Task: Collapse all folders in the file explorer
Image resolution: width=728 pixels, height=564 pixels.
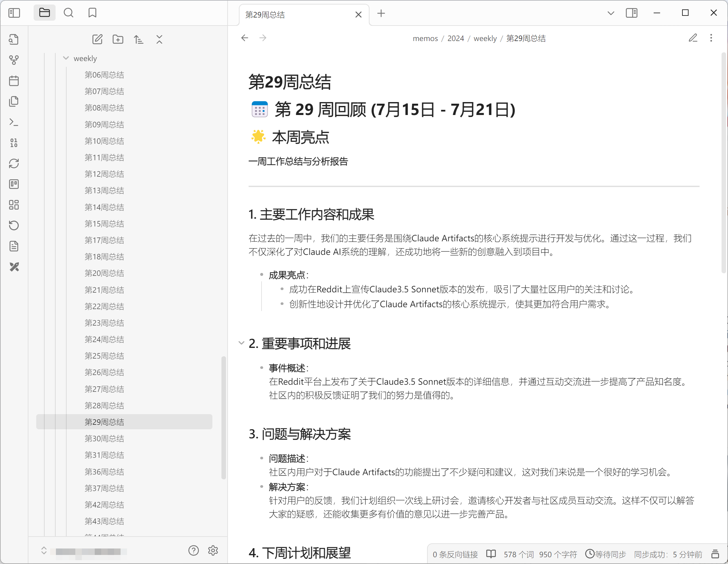Action: coord(159,39)
